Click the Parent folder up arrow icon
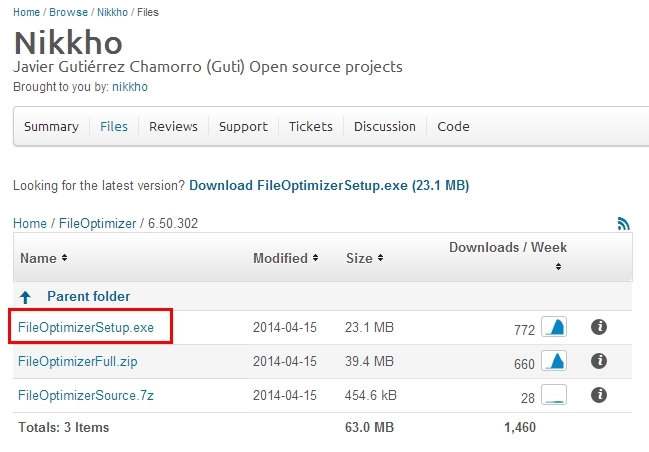This screenshot has width=649, height=452. (x=25, y=297)
